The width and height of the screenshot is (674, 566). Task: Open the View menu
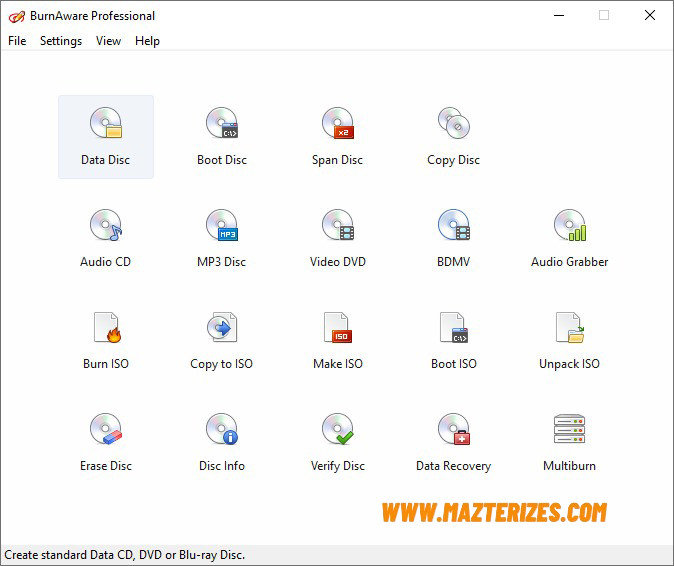click(x=108, y=41)
